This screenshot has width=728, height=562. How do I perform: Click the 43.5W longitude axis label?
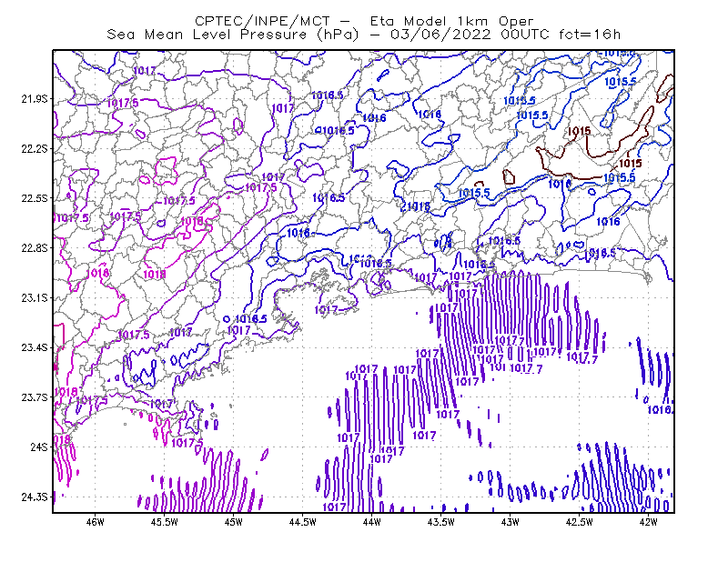[441, 522]
